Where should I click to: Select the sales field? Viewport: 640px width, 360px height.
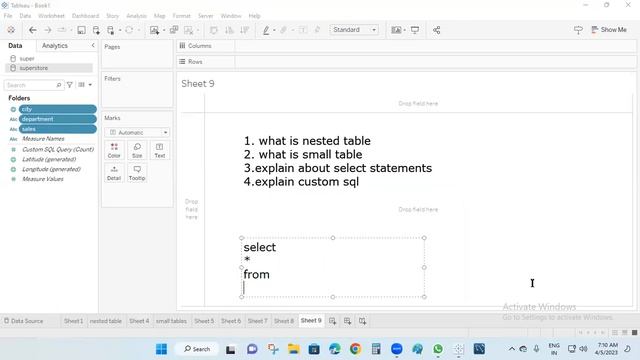[57, 129]
